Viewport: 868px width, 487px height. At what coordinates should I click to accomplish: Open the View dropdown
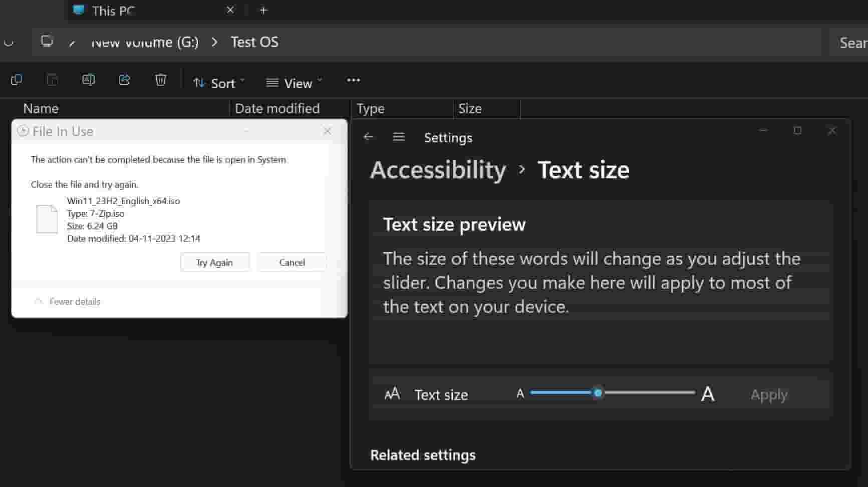(294, 83)
